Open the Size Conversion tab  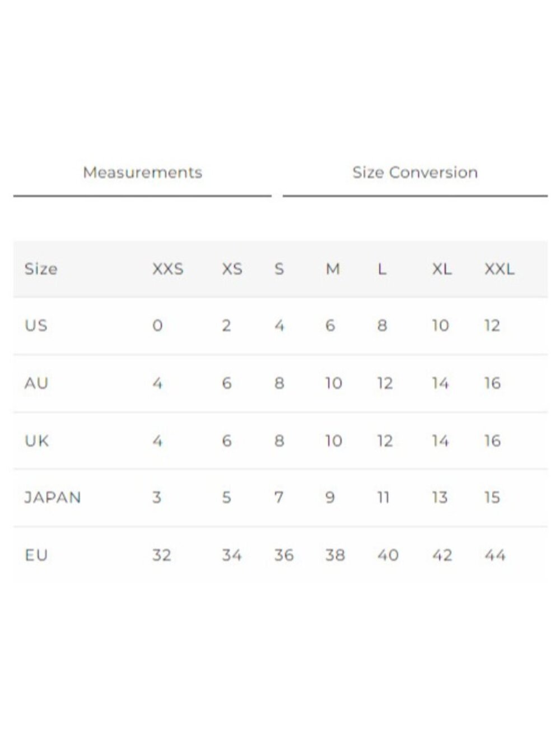point(415,173)
